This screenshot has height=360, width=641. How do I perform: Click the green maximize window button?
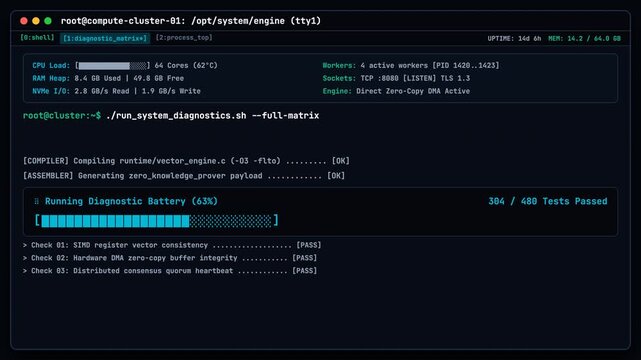tap(48, 21)
